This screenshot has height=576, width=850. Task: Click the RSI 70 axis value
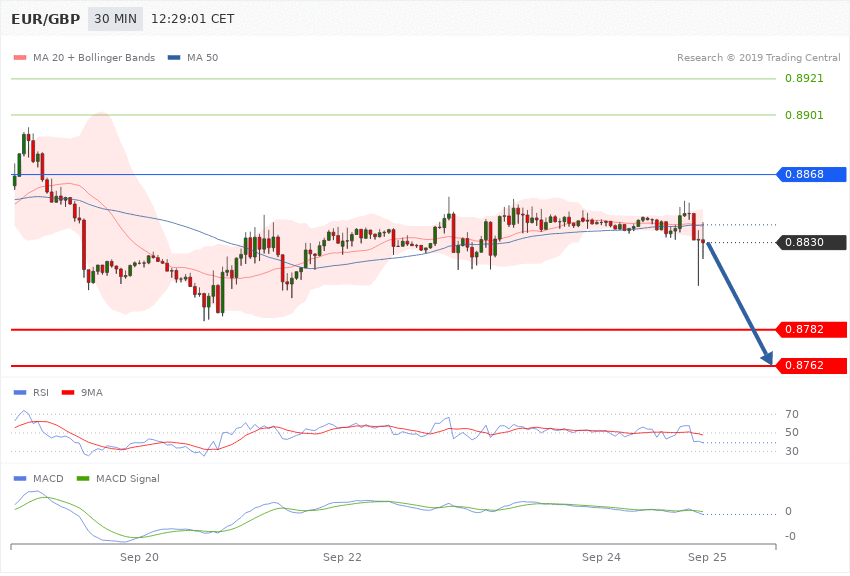(x=791, y=414)
